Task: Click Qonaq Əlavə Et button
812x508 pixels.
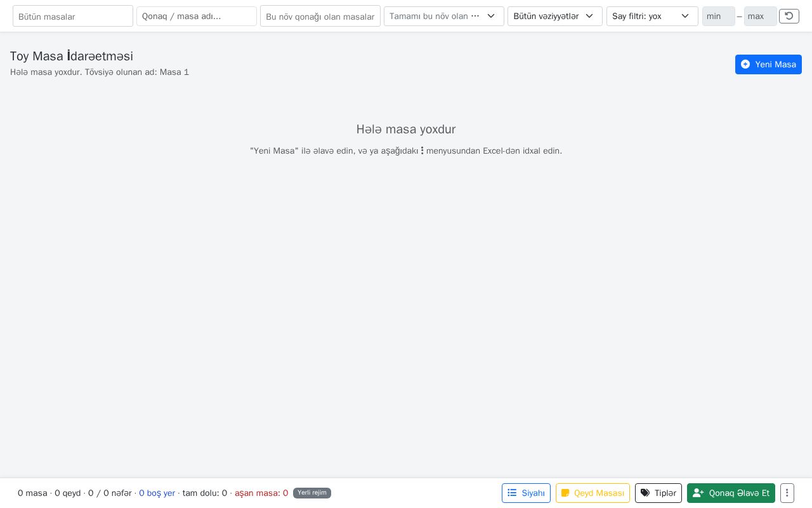Action: [731, 493]
